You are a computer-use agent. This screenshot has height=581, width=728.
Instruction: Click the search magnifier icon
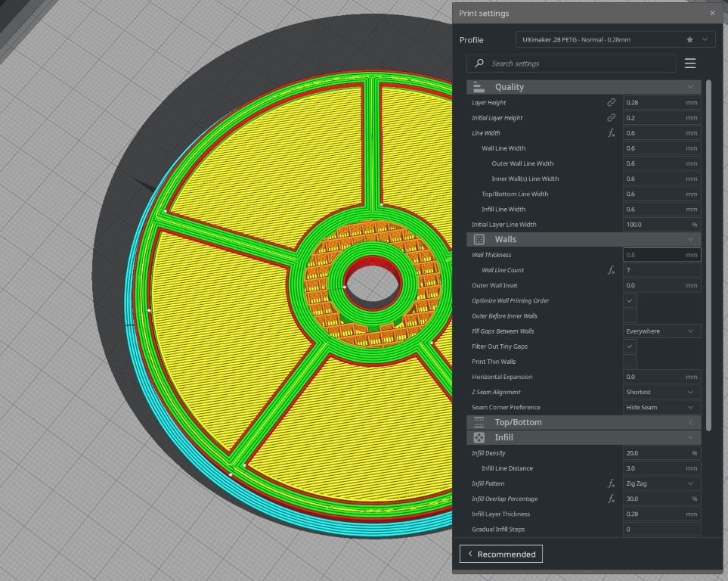[x=479, y=63]
